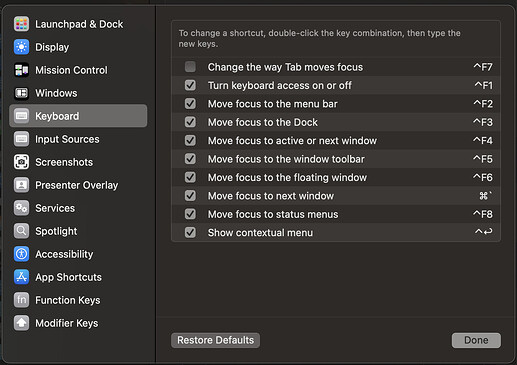Screen dimensions: 517x365
Task: Click the Presenter Overlay icon
Action: click(x=21, y=185)
